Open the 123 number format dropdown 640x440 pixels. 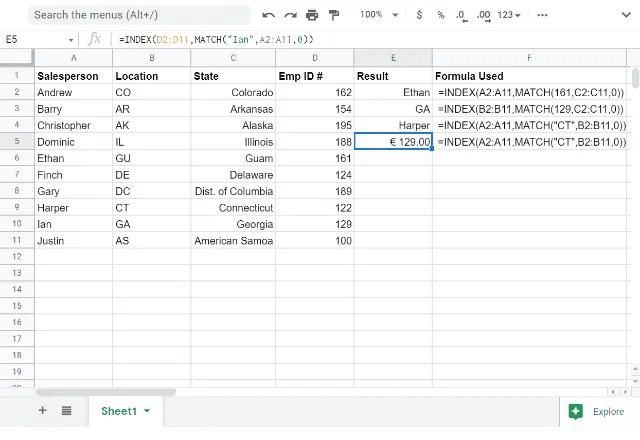pos(509,15)
